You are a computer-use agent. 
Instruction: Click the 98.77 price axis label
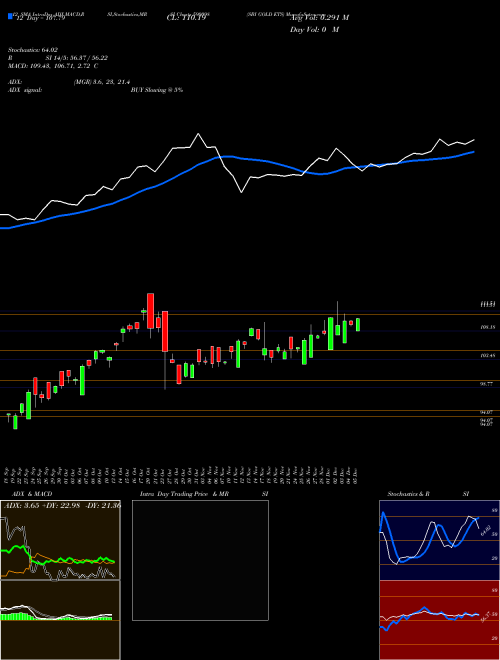point(487,384)
